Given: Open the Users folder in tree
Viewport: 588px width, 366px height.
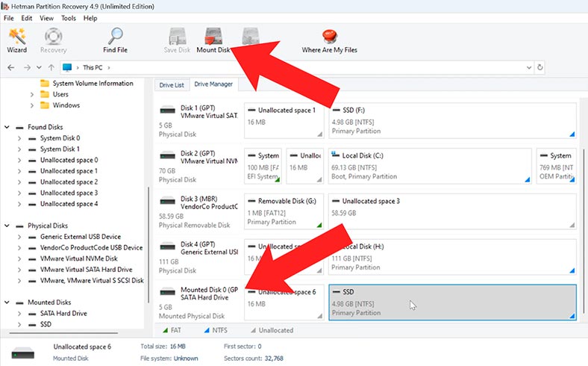Looking at the screenshot, I should coord(54,94).
